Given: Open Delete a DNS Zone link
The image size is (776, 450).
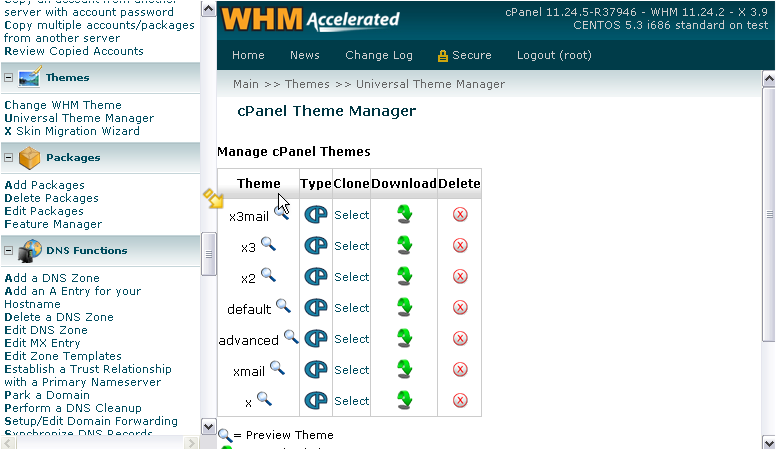Looking at the screenshot, I should (59, 317).
